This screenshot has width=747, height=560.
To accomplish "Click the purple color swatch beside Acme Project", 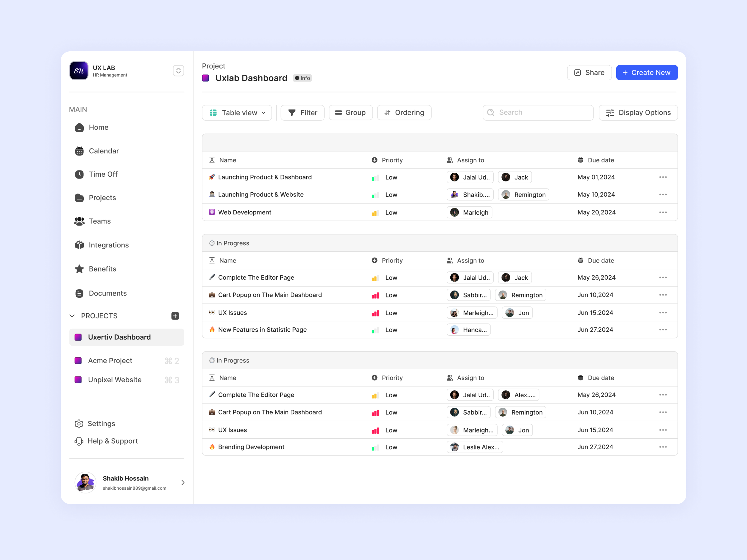I will click(x=78, y=361).
